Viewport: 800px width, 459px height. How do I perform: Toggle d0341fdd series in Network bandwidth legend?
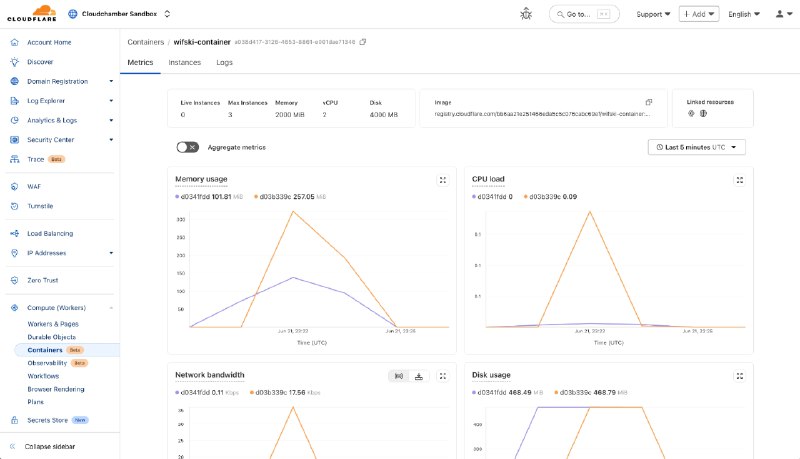207,392
